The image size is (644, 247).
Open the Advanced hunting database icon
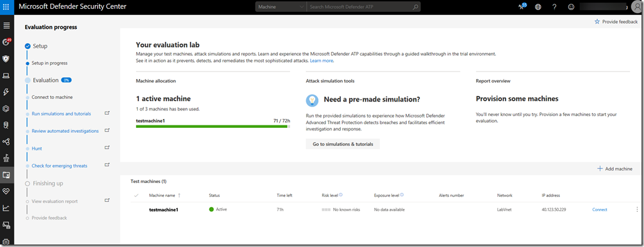coord(6,125)
